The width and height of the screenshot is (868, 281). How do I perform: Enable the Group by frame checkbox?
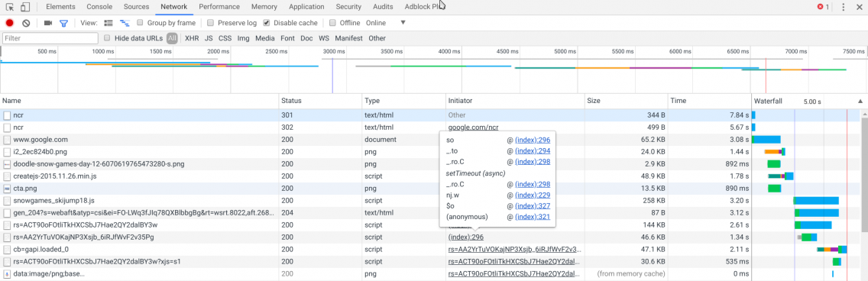[140, 23]
